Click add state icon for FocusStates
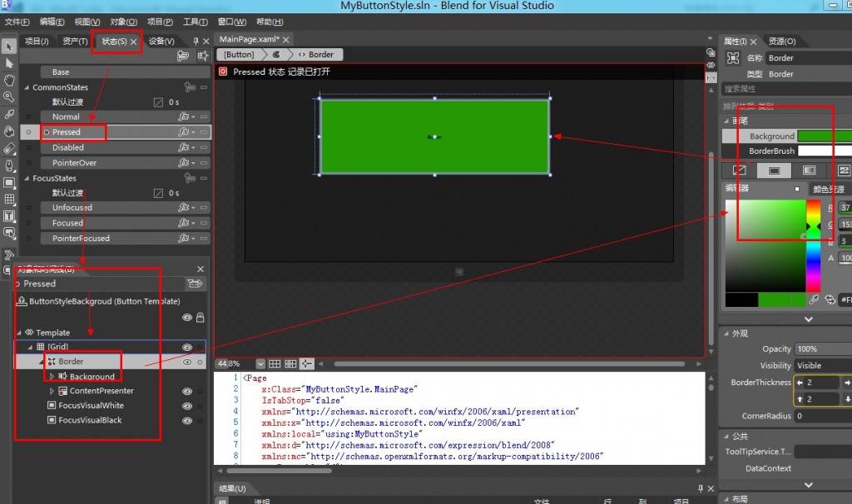The image size is (852, 504). [x=190, y=178]
